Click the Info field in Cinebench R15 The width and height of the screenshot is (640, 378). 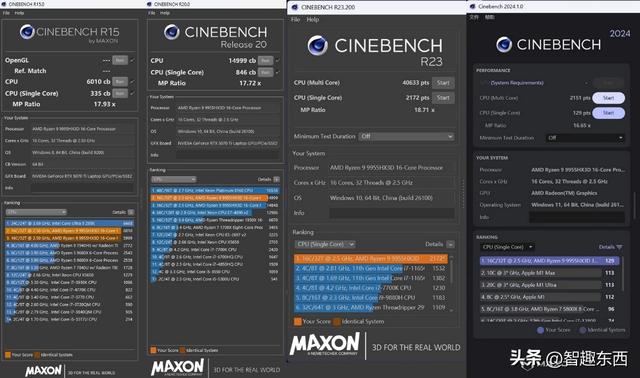pyautogui.click(x=82, y=188)
